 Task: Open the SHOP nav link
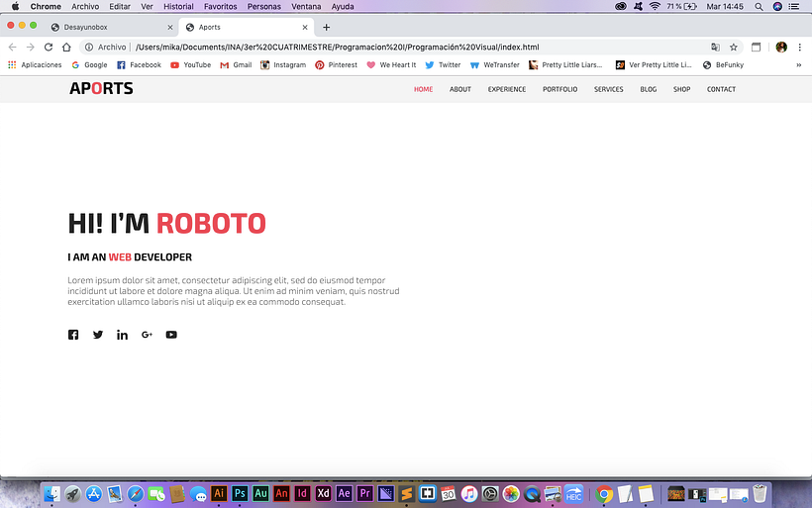(681, 89)
